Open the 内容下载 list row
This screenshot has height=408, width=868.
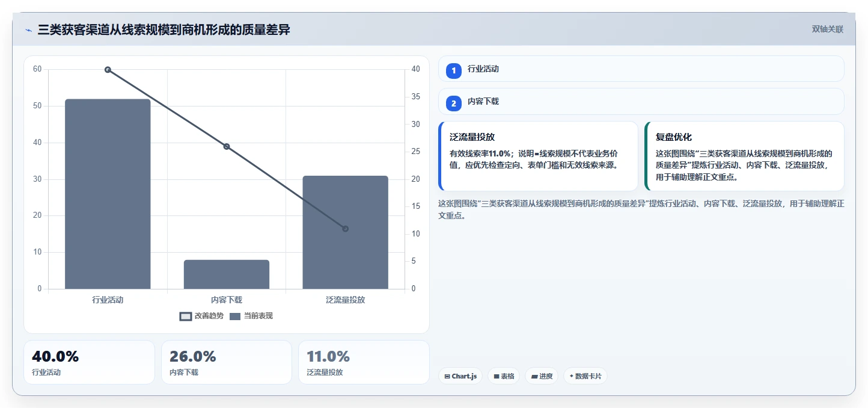coord(641,101)
